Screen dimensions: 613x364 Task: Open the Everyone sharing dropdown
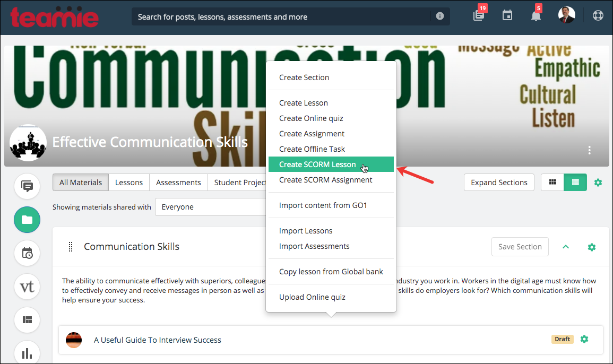[211, 207]
